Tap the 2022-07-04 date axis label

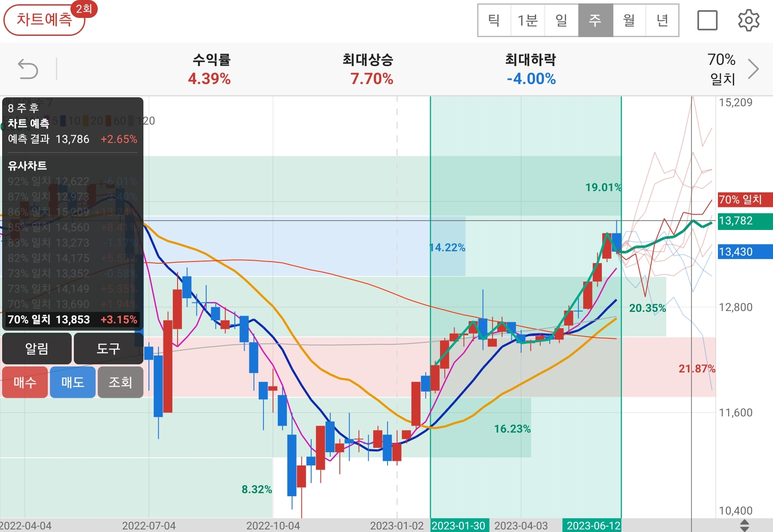pos(149,526)
